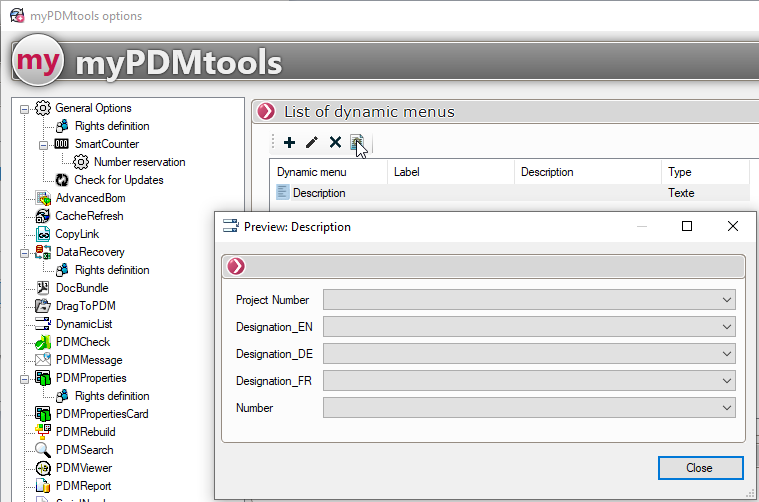Open the CopyLink tool entry
Viewport: 759px width, 502px height.
[x=75, y=234]
